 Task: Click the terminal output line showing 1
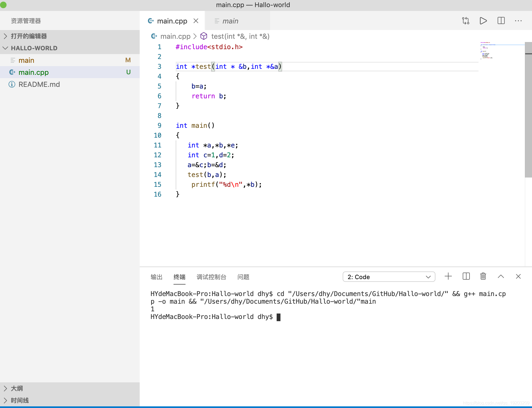click(153, 309)
